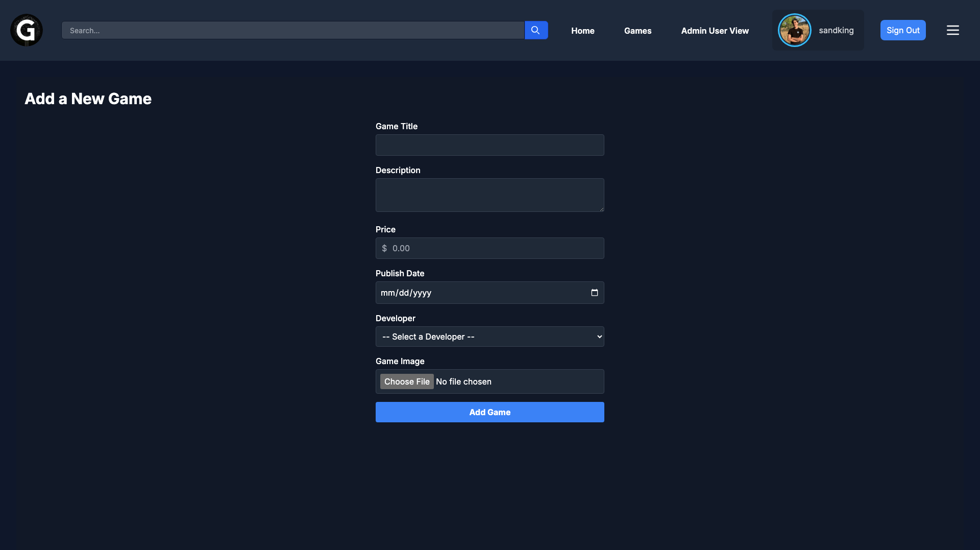
Task: Click the top Search box
Action: [x=292, y=30]
